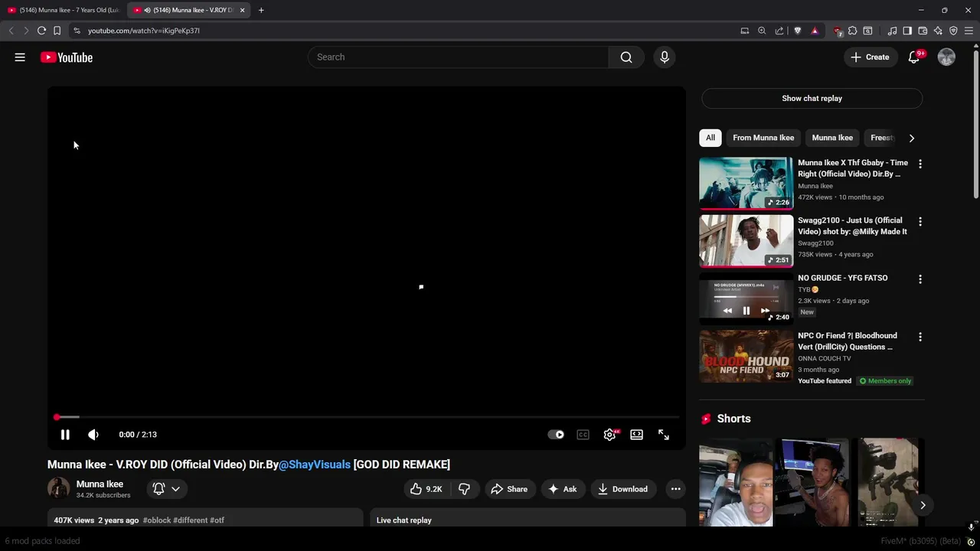The height and width of the screenshot is (551, 980).
Task: Click the page zoom magnifier in address bar
Action: pyautogui.click(x=762, y=31)
